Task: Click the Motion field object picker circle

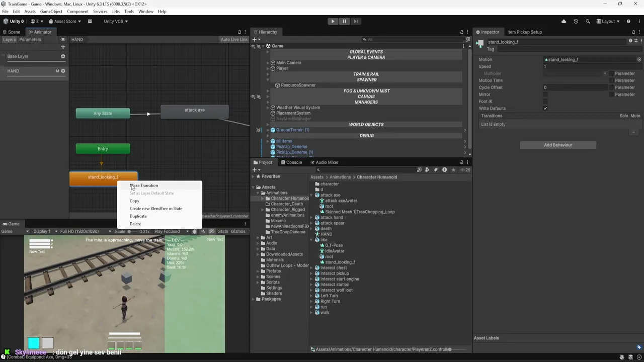Action: [x=639, y=59]
